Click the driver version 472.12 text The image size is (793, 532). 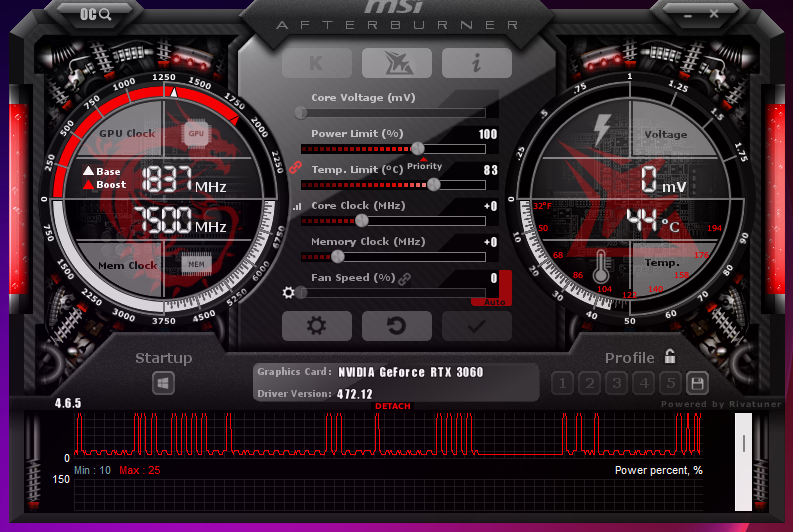point(355,394)
